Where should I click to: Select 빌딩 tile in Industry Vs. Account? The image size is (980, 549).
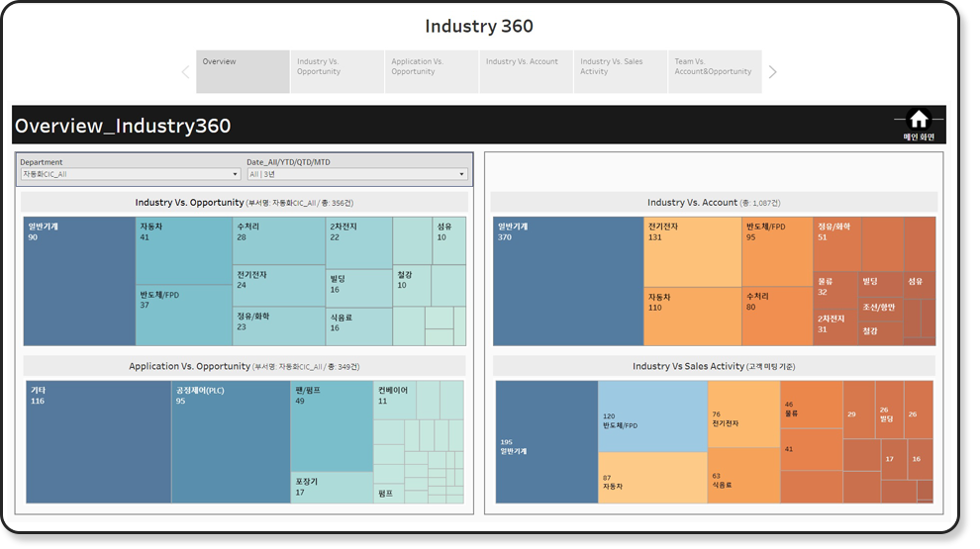point(880,285)
